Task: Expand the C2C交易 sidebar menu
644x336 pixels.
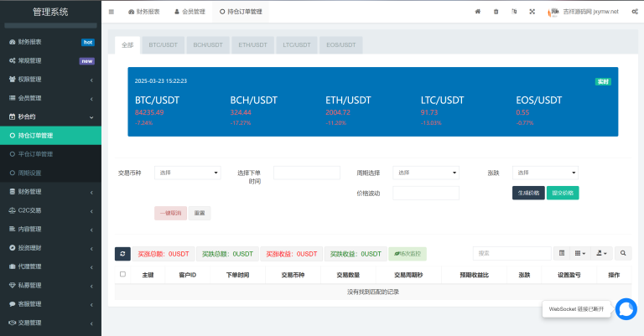Action: click(50, 209)
